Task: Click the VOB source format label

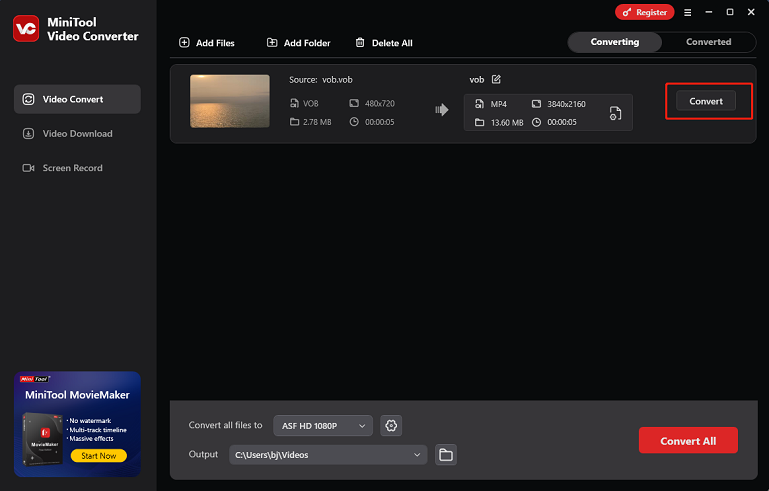Action: [x=310, y=103]
